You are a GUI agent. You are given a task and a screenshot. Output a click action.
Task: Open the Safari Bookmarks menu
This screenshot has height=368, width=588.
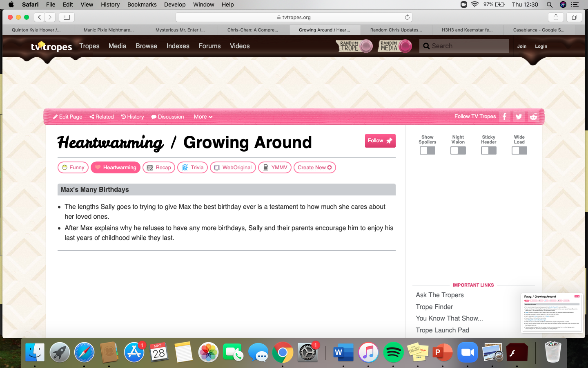pyautogui.click(x=142, y=4)
